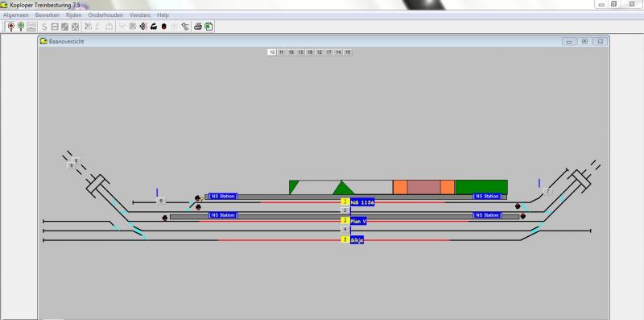Click the Sikje train label
The height and width of the screenshot is (320, 644).
pyautogui.click(x=357, y=240)
